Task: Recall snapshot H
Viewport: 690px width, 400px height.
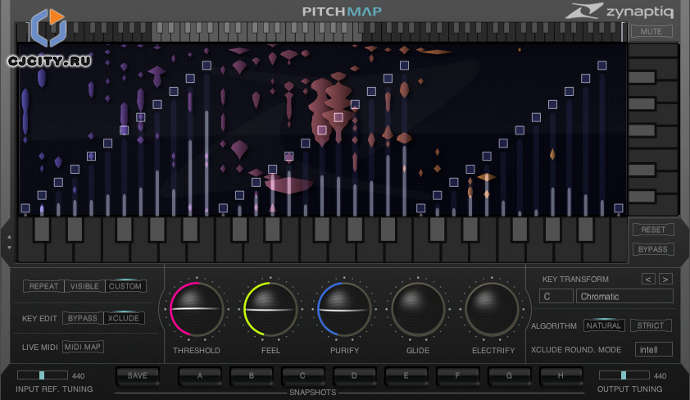Action: (x=561, y=376)
